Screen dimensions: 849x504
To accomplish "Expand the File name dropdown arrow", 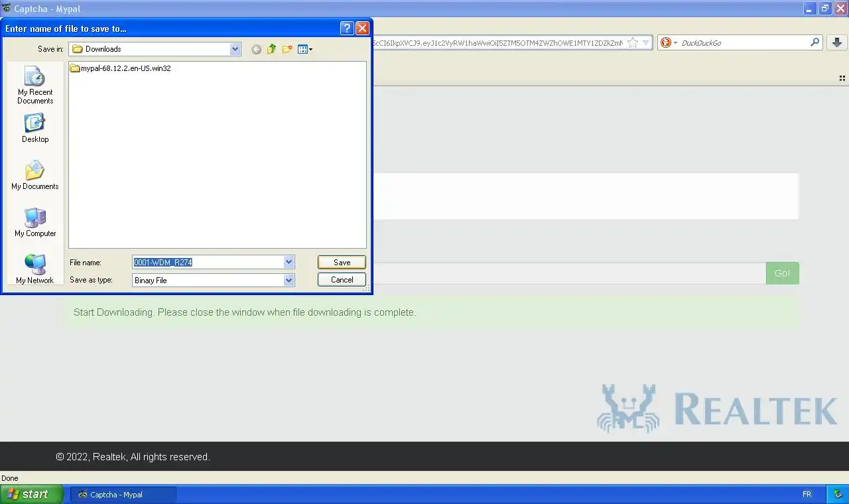I will 289,262.
